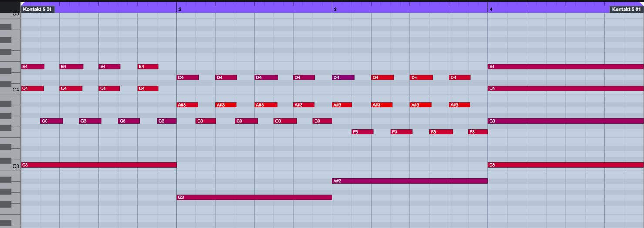Screen dimensions: 644x228
Task: Click bar 4 marker in the ruler
Action: pyautogui.click(x=491, y=9)
